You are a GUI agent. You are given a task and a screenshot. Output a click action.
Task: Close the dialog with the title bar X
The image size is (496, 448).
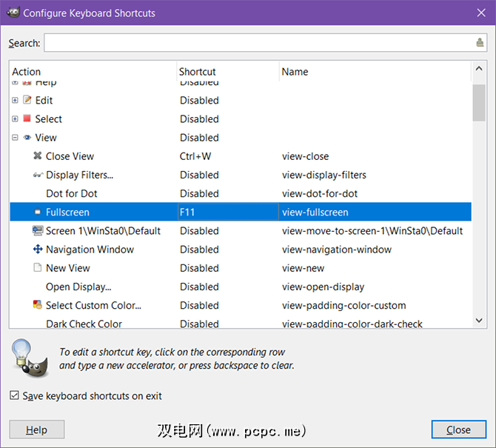481,13
